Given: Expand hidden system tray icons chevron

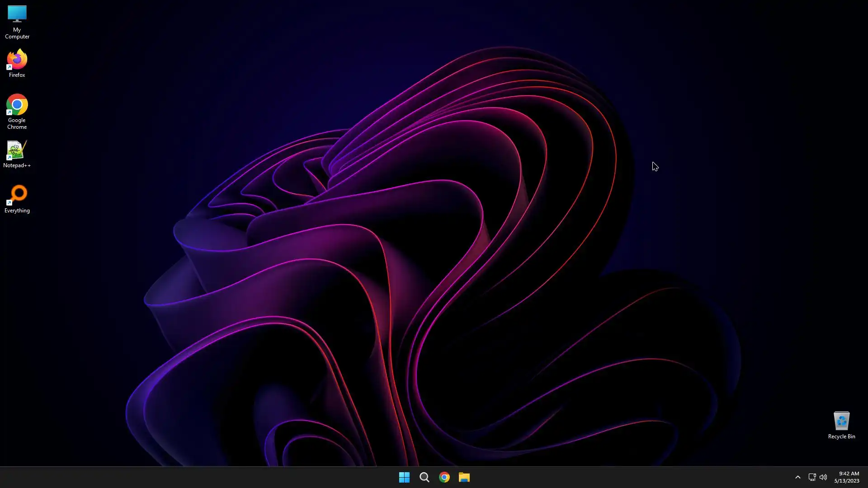Looking at the screenshot, I should (x=798, y=477).
